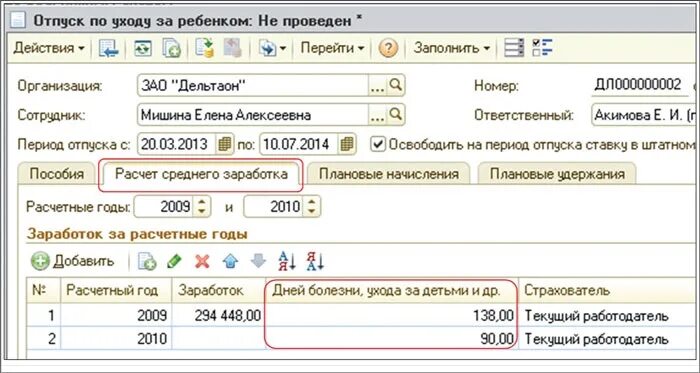Image resolution: width=700 pixels, height=373 pixels.
Task: Click the first calculation year field 2009
Action: 164,207
